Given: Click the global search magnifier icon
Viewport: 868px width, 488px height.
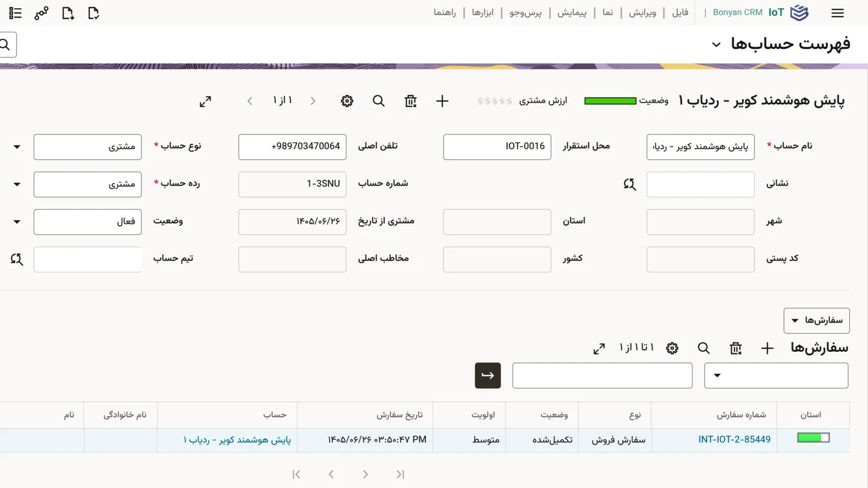Looking at the screenshot, I should tap(5, 44).
